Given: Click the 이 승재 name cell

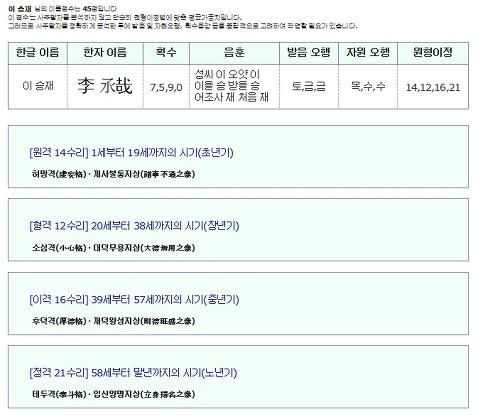Looking at the screenshot, I should coord(38,87).
